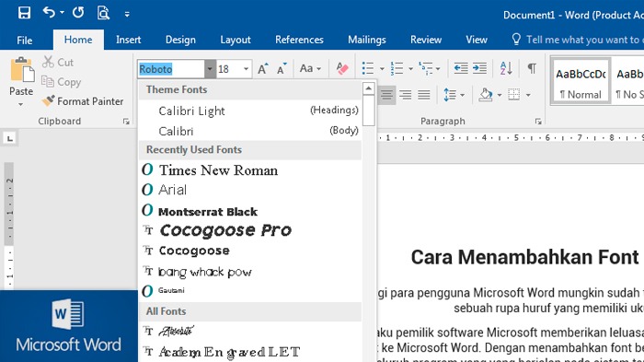The height and width of the screenshot is (362, 644).
Task: Open the numbering library dropdown arrow
Action: point(410,69)
